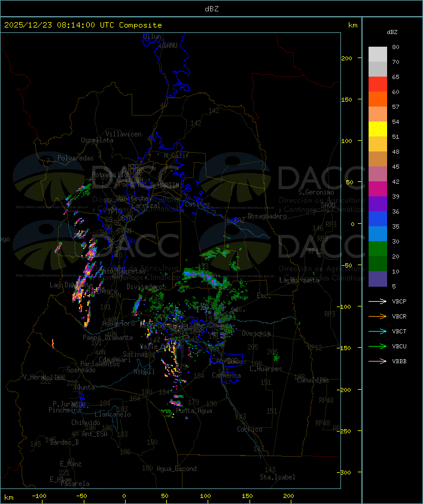The image size is (423, 504).
Task: Click the VBCP legend label
Action: click(x=399, y=301)
